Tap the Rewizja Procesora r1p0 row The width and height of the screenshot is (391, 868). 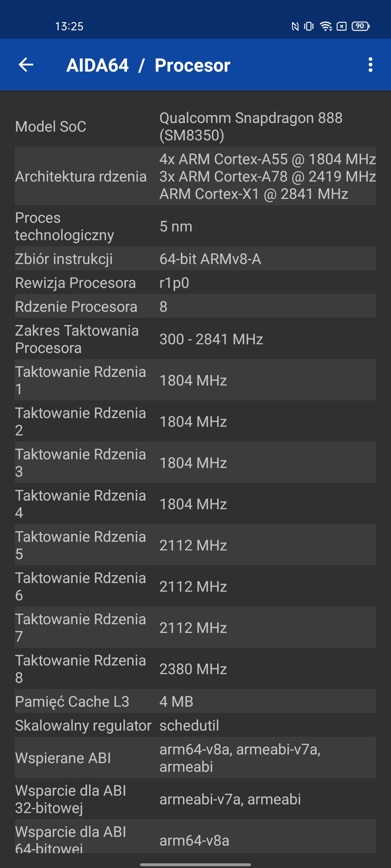coord(195,283)
